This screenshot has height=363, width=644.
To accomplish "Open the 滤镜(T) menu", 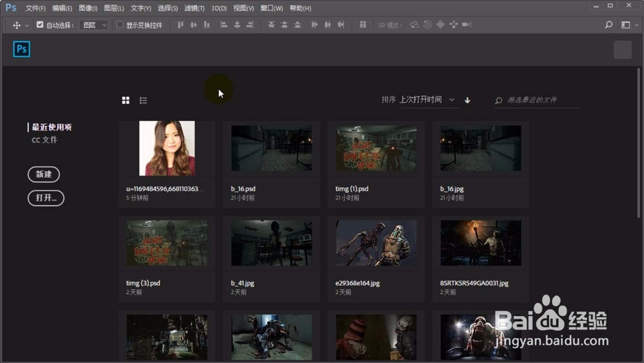I will [194, 8].
